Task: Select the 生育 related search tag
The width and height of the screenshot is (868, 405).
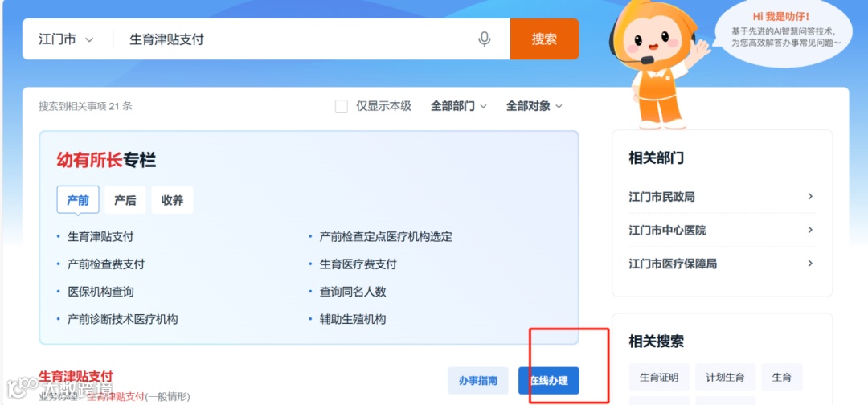Action: coord(782,378)
